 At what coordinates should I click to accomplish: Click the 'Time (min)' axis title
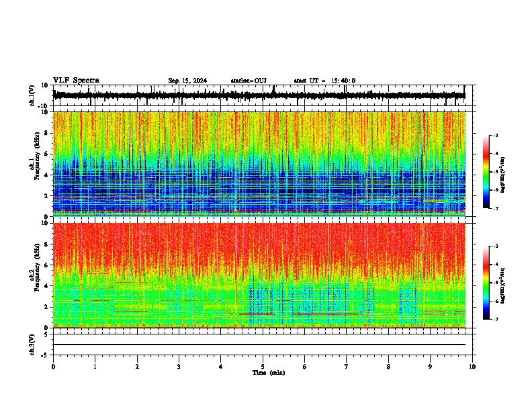(x=269, y=373)
